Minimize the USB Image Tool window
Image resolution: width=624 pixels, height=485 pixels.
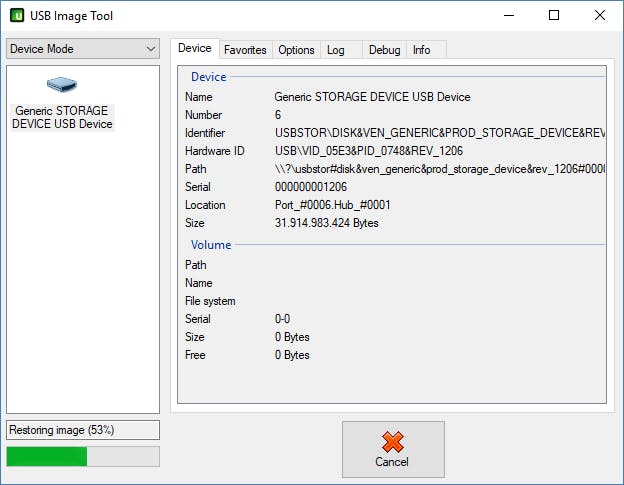pos(509,16)
